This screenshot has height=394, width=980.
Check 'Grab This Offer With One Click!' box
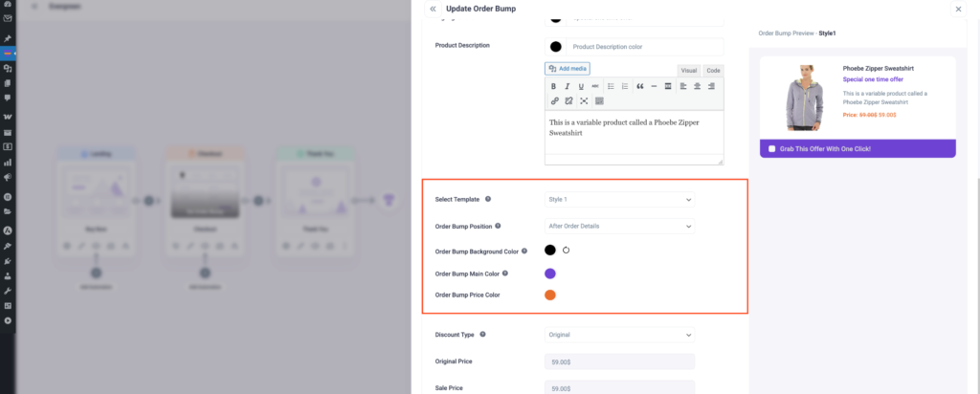tap(771, 149)
